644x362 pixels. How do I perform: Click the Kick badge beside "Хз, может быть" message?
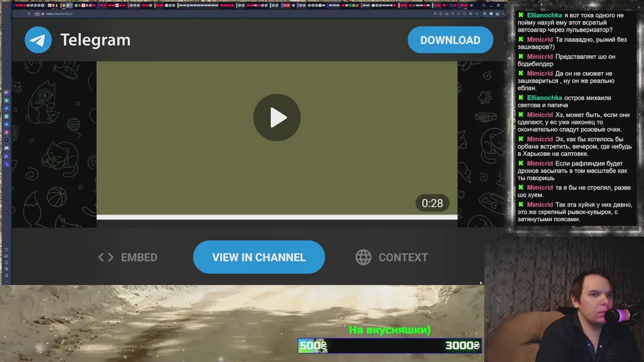521,115
